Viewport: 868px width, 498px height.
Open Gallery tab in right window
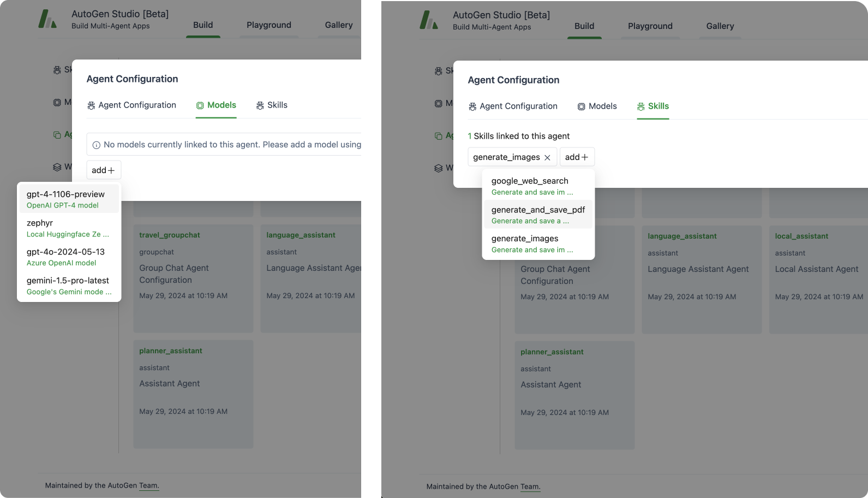[x=720, y=26]
